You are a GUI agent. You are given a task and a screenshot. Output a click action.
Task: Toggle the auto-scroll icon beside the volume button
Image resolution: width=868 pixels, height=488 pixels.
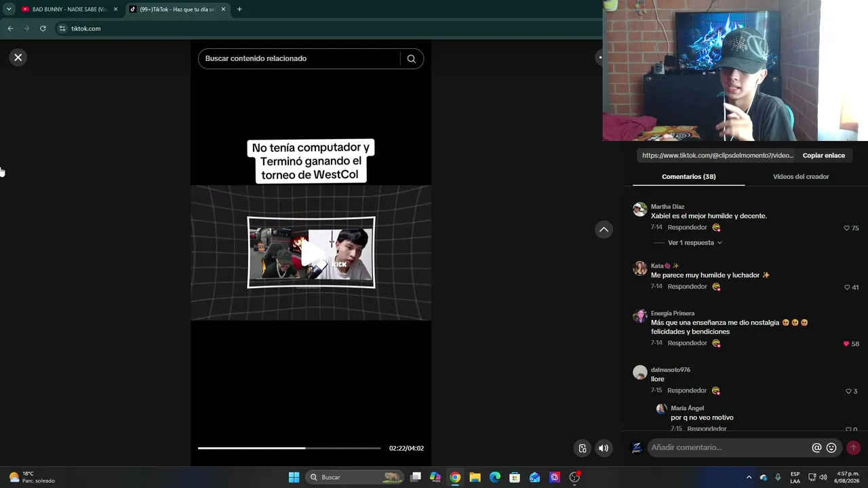coord(583,448)
